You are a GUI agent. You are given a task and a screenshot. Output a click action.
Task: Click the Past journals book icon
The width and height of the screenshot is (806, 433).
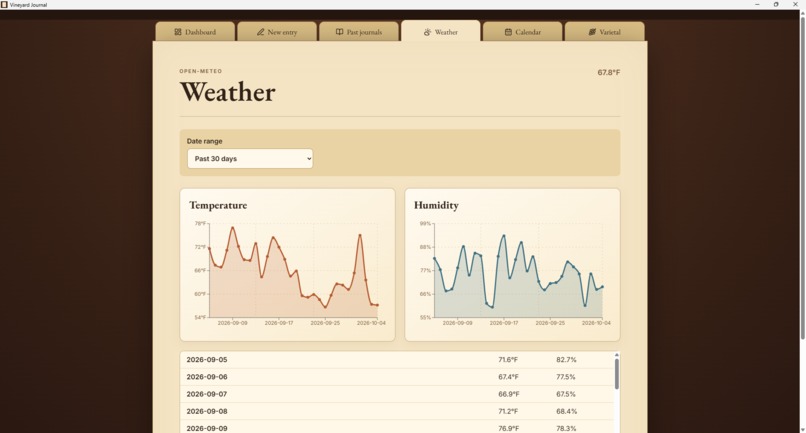(339, 32)
